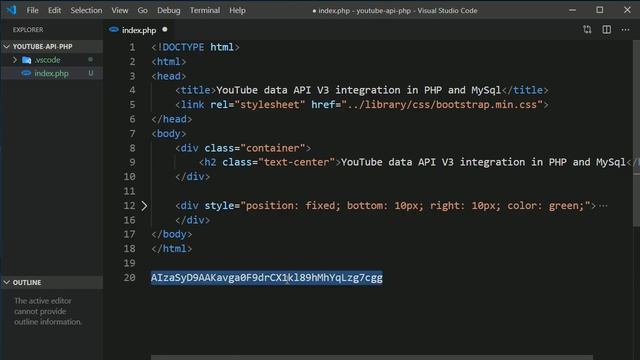Image resolution: width=640 pixels, height=360 pixels.
Task: Open index.php in the Explorer tree
Action: [x=51, y=73]
